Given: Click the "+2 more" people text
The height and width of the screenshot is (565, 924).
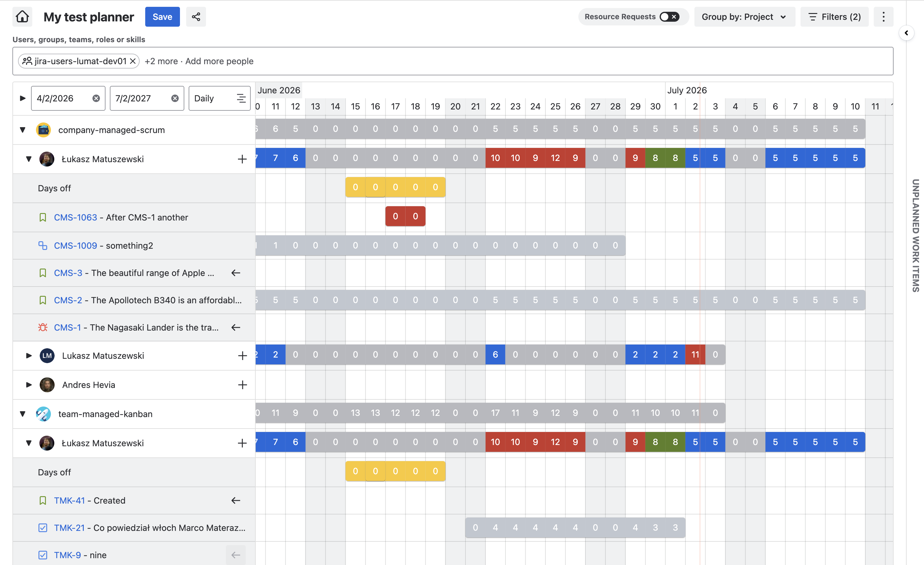Looking at the screenshot, I should click(x=161, y=61).
